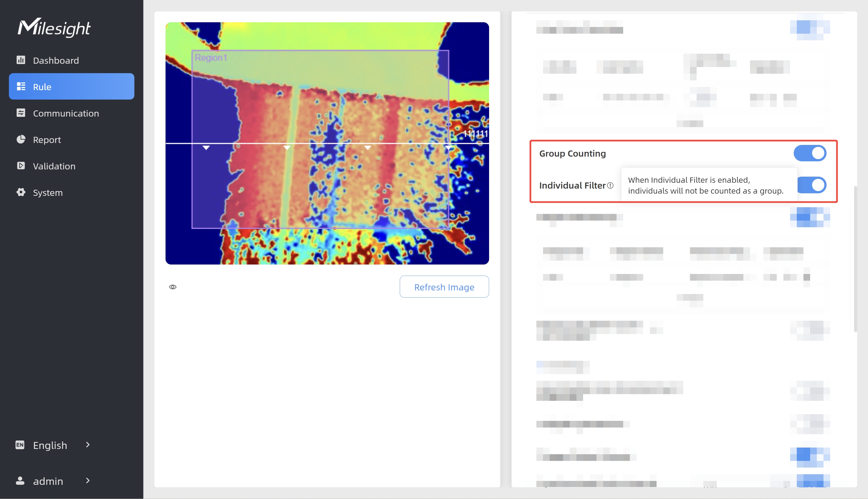Screen dimensions: 868x499
Task: Disable the Group Counting toggle
Action: [x=810, y=153]
